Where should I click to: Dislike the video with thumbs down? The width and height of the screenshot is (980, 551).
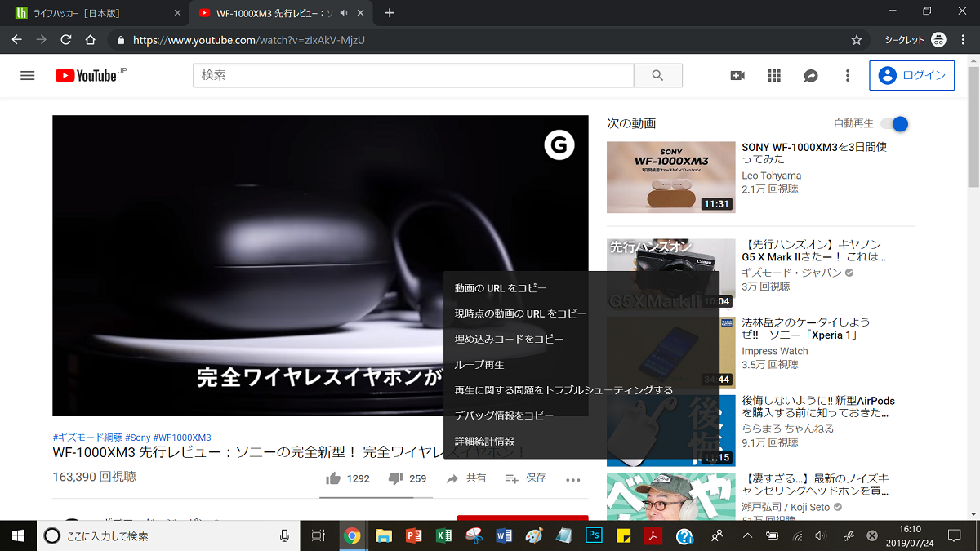tap(394, 478)
